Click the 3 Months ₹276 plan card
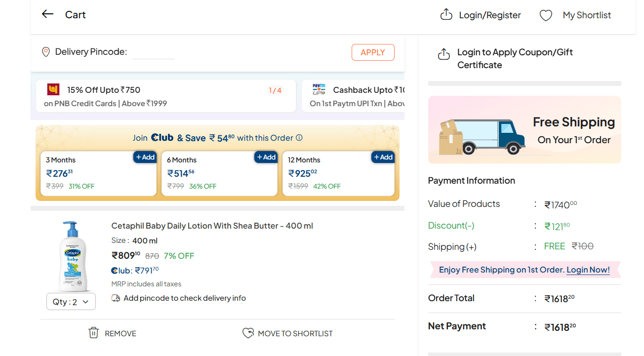The height and width of the screenshot is (356, 644). pyautogui.click(x=98, y=173)
